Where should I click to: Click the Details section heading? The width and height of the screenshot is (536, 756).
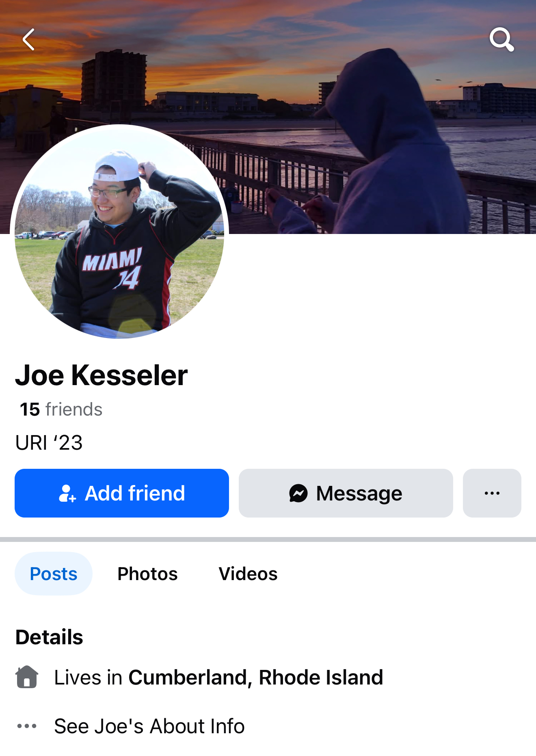point(49,637)
